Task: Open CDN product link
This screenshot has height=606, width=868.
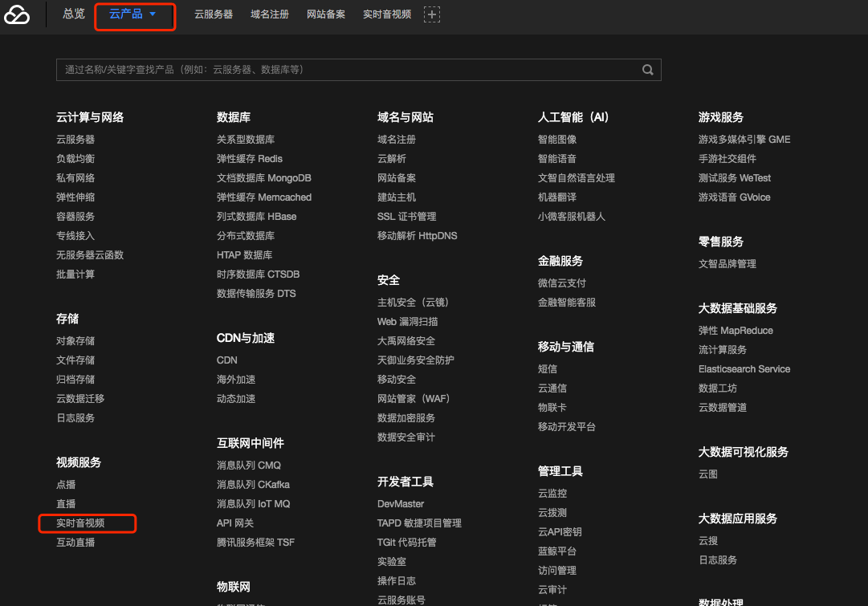Action: pos(227,360)
